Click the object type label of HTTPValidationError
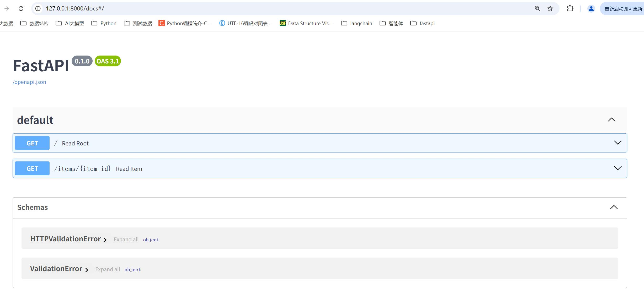Image resolution: width=644 pixels, height=294 pixels. (151, 240)
